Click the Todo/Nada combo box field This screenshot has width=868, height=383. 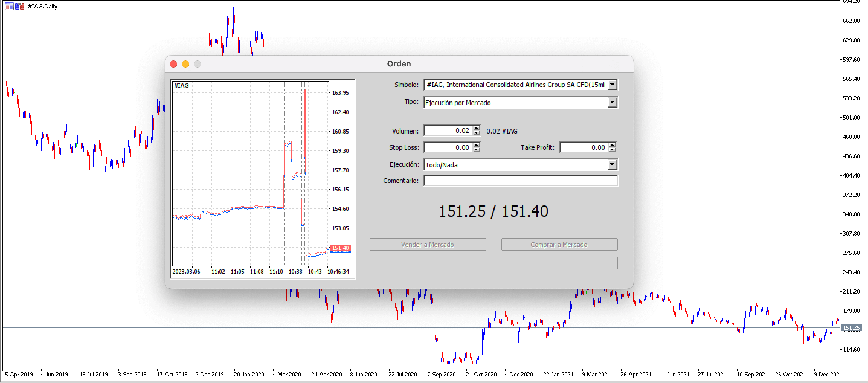520,165
